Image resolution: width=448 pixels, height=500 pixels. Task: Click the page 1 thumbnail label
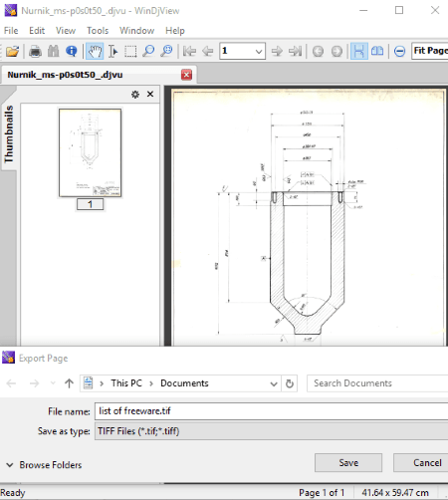[90, 204]
